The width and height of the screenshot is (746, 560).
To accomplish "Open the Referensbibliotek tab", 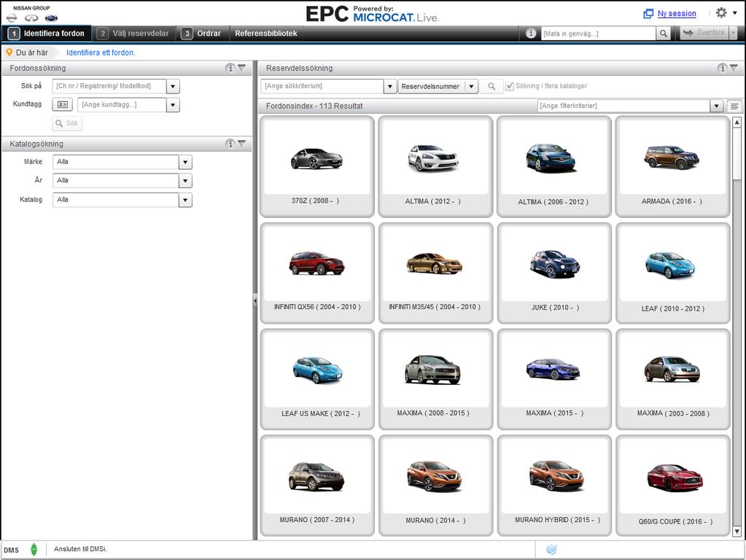I will (266, 34).
